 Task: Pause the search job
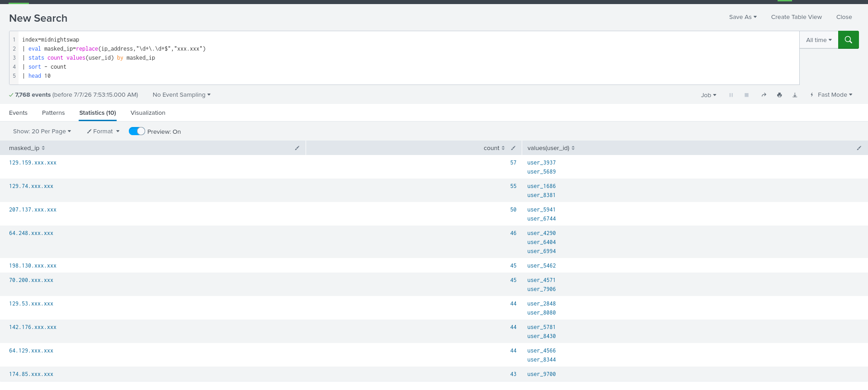click(x=731, y=95)
